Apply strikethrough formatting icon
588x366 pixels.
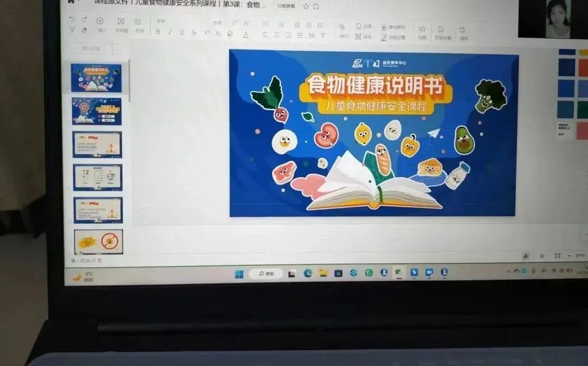tap(194, 33)
